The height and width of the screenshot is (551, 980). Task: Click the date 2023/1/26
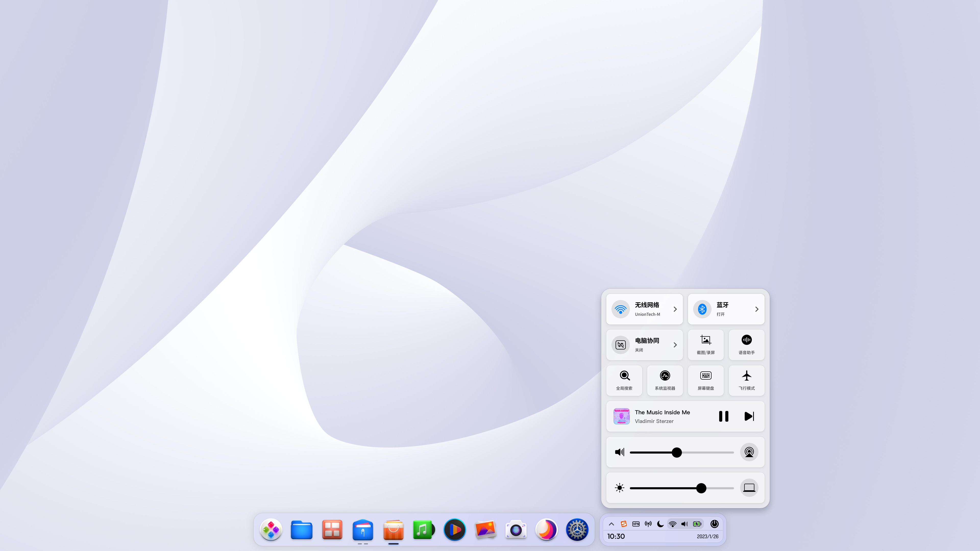[x=708, y=536]
